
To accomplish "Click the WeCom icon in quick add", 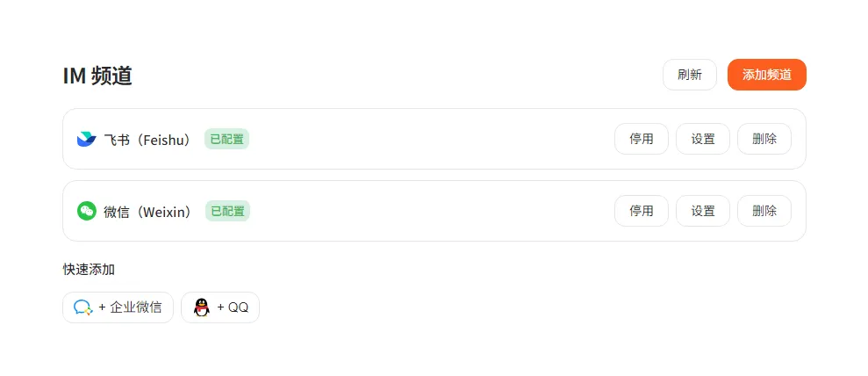I will point(83,307).
